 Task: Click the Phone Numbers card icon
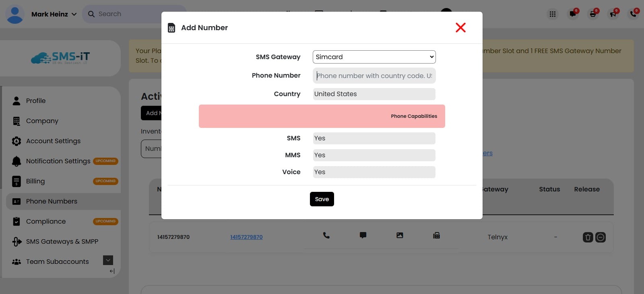(x=17, y=201)
